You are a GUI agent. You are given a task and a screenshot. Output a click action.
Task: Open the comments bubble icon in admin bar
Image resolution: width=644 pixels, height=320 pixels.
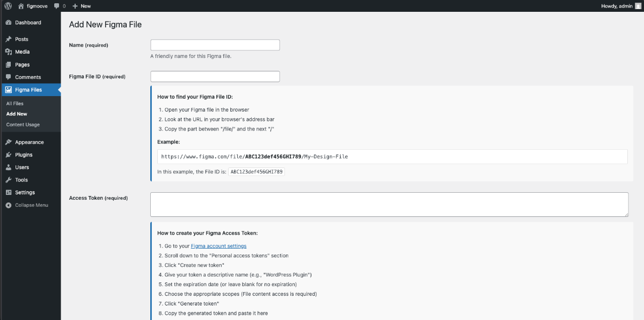coord(57,6)
